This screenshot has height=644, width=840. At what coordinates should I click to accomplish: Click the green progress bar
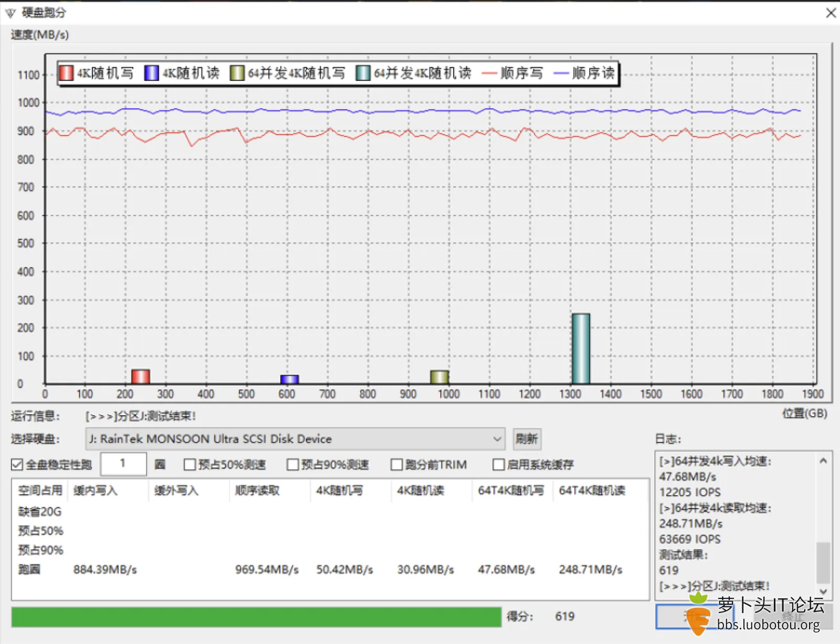[256, 617]
